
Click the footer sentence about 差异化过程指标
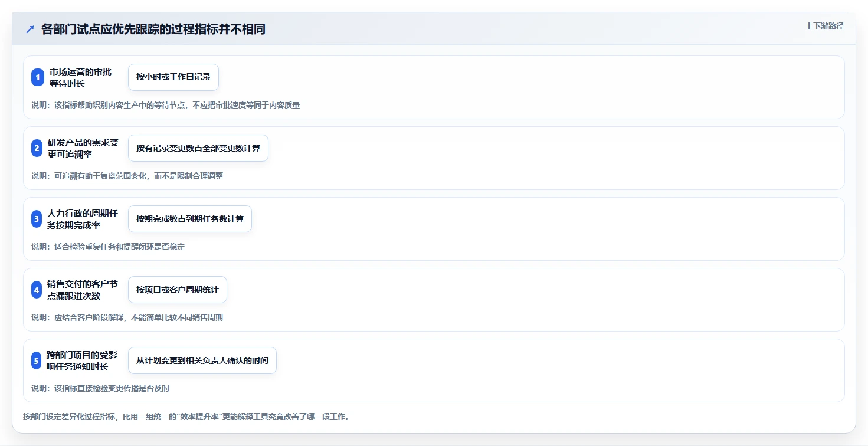pos(186,417)
